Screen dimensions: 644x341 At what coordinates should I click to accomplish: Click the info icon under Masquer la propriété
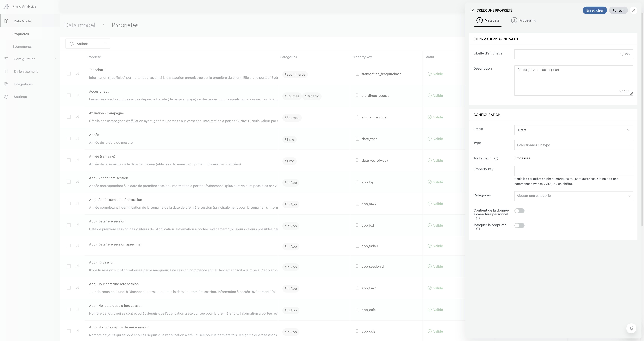(x=478, y=229)
